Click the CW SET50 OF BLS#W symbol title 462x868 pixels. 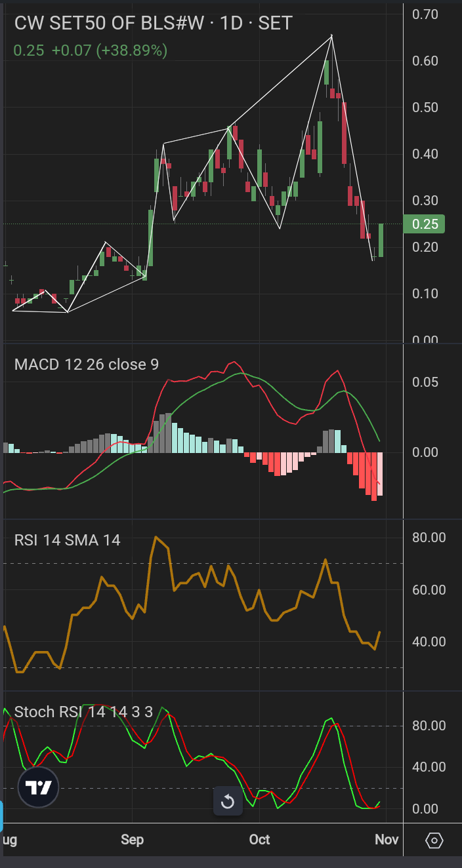pos(154,24)
